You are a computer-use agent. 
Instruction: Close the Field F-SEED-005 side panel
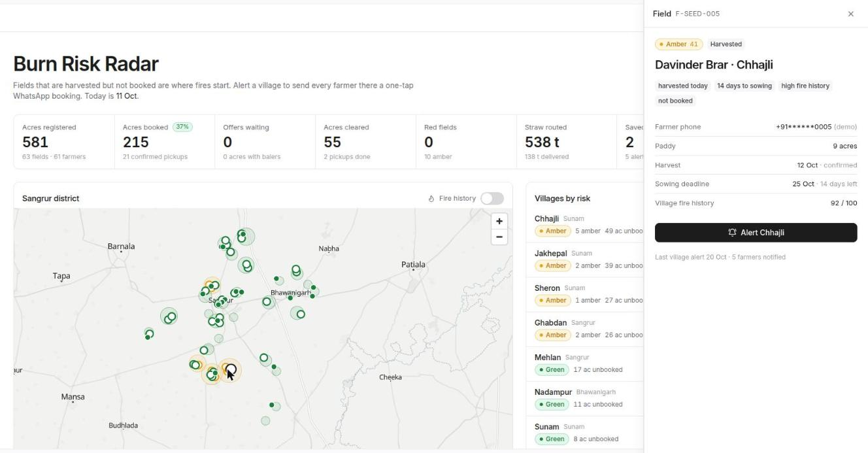(x=850, y=14)
